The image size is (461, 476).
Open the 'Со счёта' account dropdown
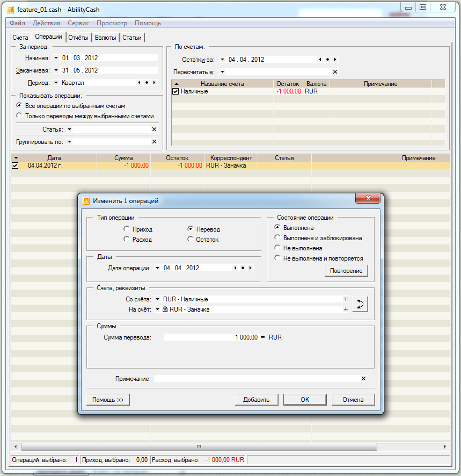[157, 299]
